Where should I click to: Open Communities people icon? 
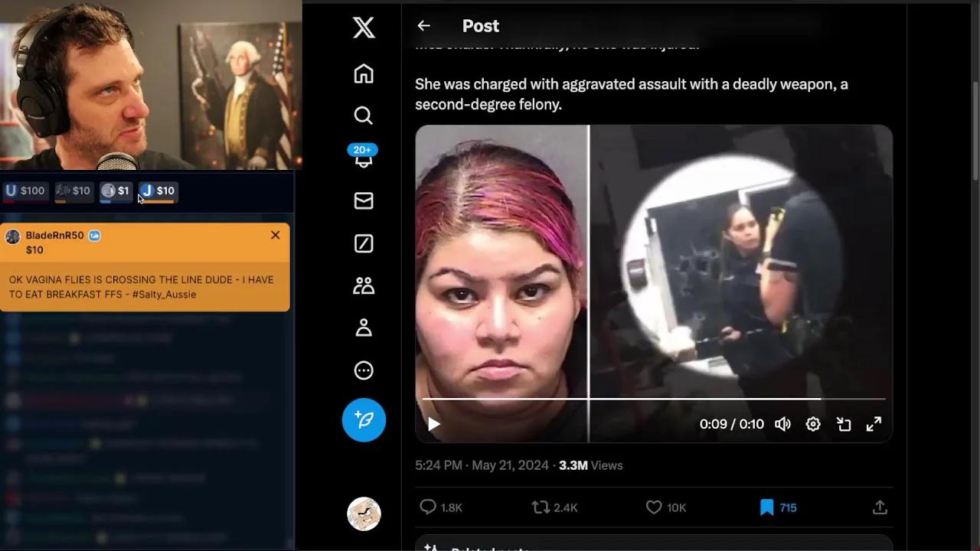(x=364, y=285)
